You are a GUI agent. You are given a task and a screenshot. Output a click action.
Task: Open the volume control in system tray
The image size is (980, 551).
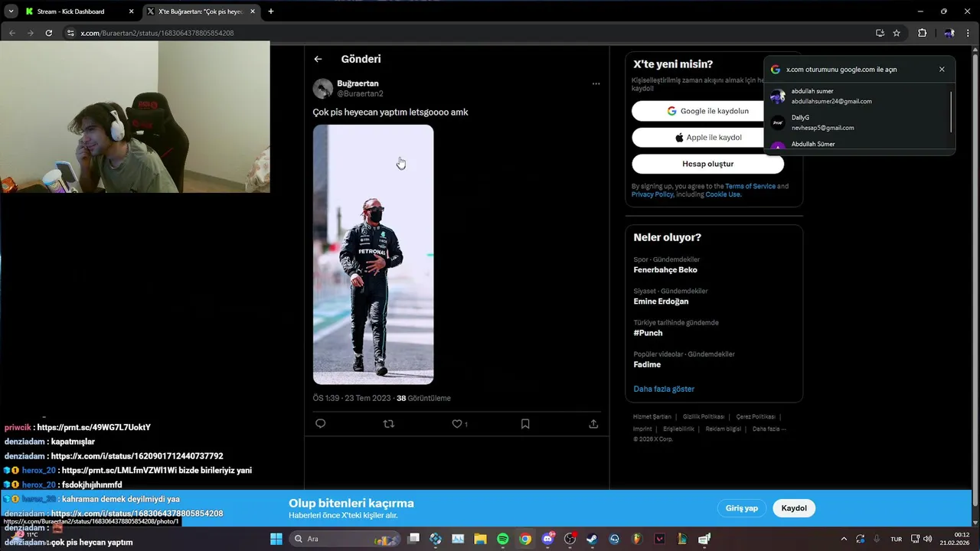coord(929,539)
